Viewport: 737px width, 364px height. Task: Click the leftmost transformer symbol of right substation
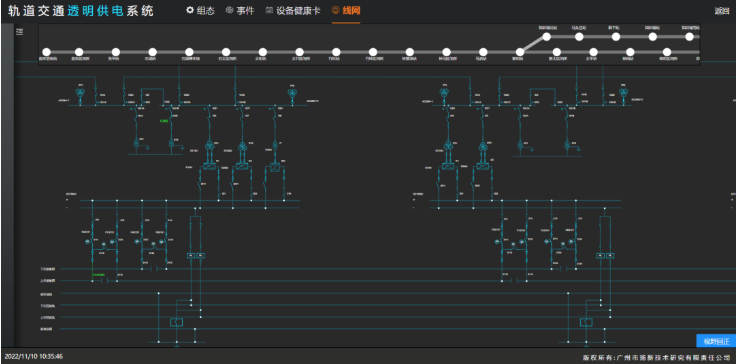443,93
